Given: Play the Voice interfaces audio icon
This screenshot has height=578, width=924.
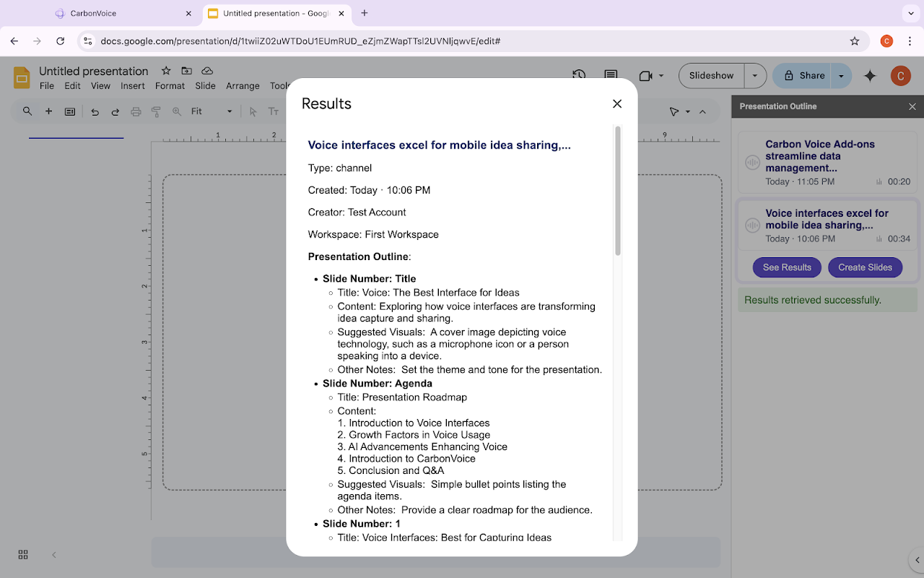Looking at the screenshot, I should tap(752, 225).
